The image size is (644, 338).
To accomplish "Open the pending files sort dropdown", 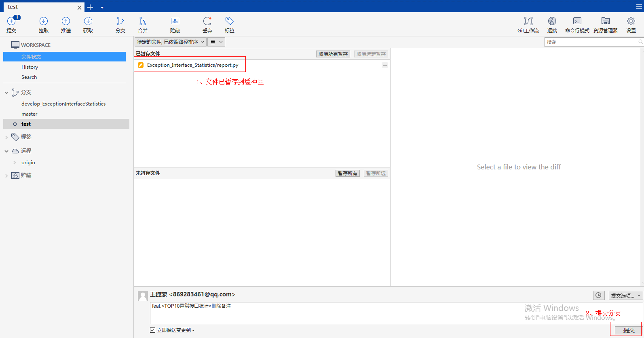I will [x=171, y=42].
